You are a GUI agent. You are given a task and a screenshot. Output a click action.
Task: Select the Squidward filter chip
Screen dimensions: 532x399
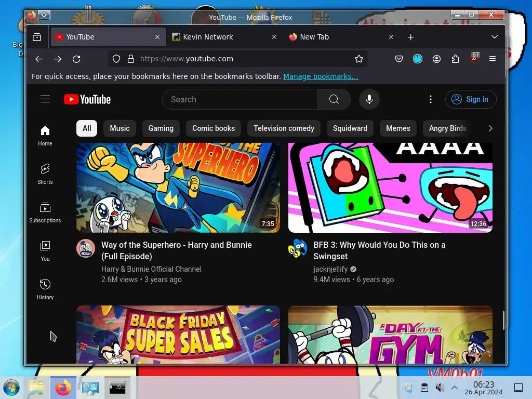[350, 128]
